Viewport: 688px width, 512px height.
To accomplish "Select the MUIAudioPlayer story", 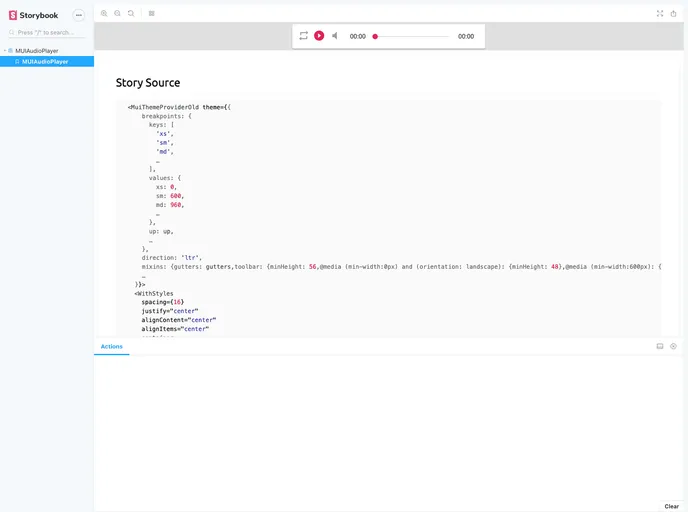I will pos(44,61).
